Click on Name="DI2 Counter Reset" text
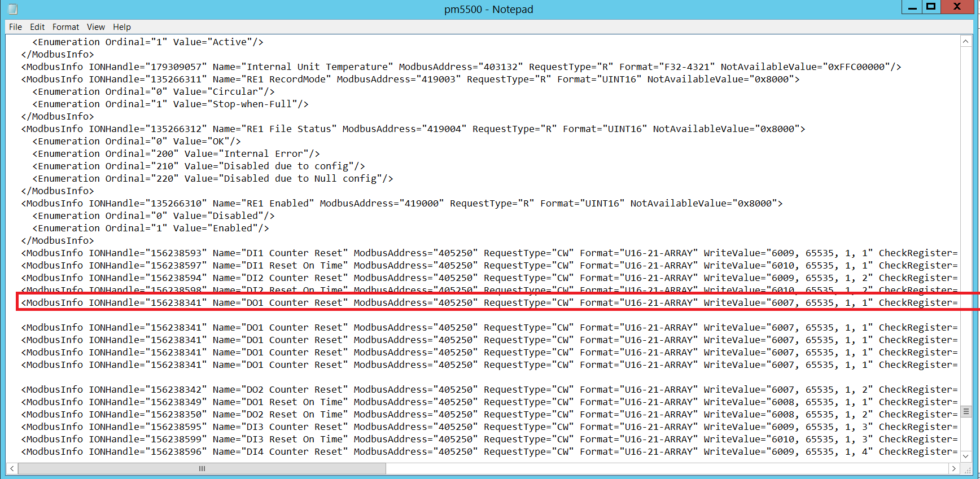This screenshot has height=479, width=980. tap(281, 278)
